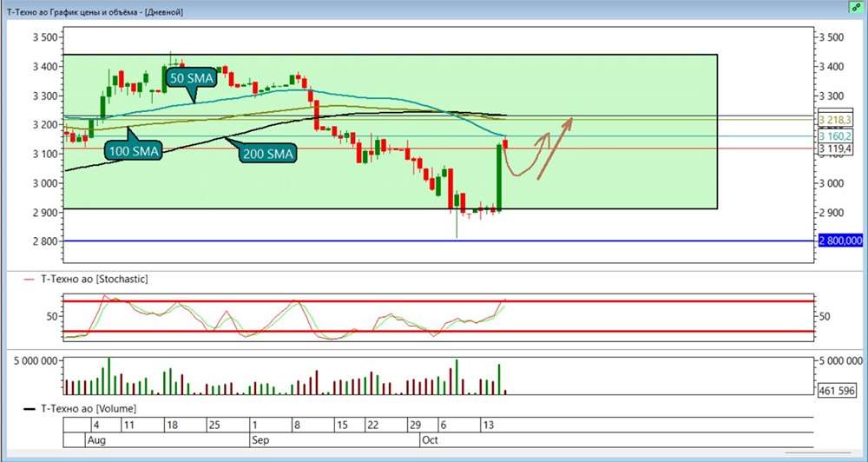Image resolution: width=868 pixels, height=462 pixels.
Task: Click date label 25 on time axis
Action: [214, 425]
